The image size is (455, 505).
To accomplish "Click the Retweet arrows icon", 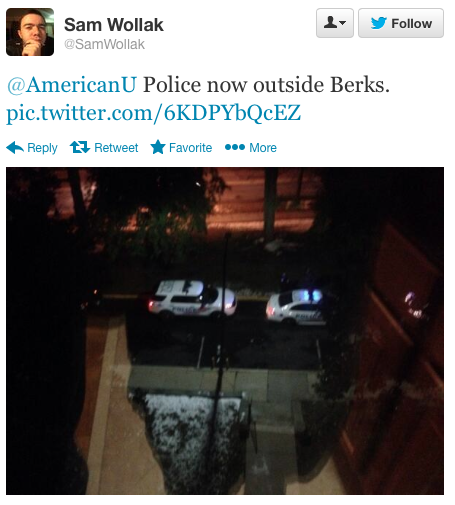I will 80,147.
